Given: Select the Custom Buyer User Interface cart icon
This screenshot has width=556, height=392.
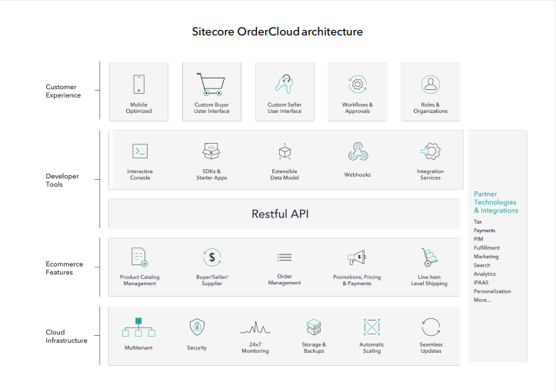Looking at the screenshot, I should tap(211, 85).
